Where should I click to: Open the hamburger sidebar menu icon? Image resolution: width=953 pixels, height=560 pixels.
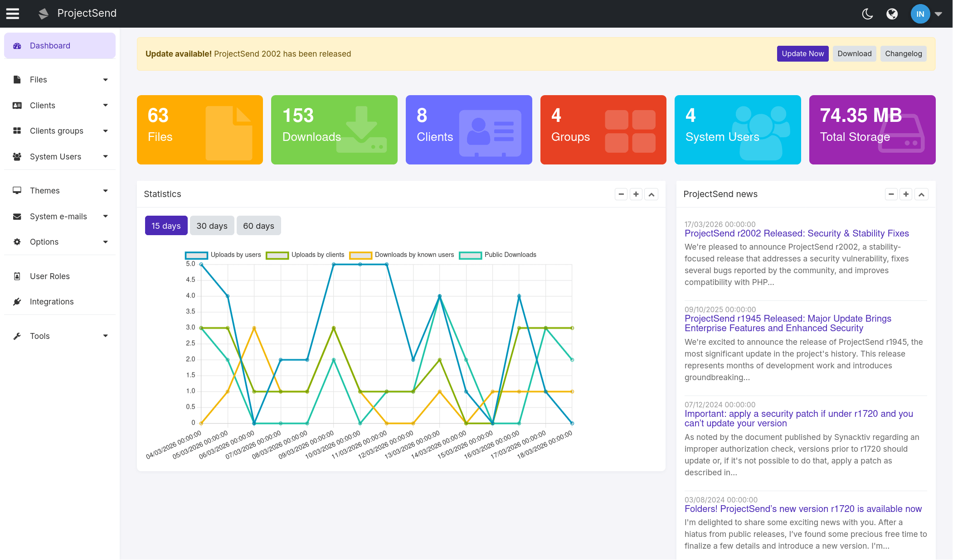13,14
